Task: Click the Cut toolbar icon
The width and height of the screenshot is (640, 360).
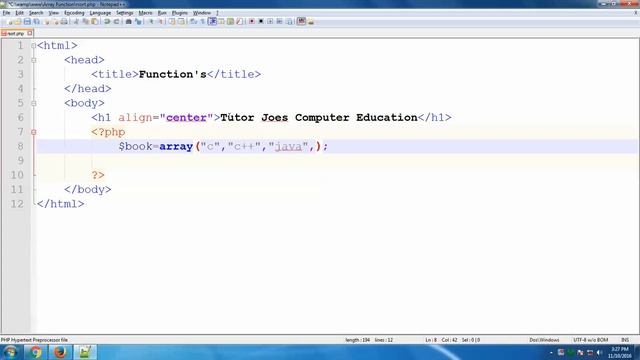Action: [76, 21]
